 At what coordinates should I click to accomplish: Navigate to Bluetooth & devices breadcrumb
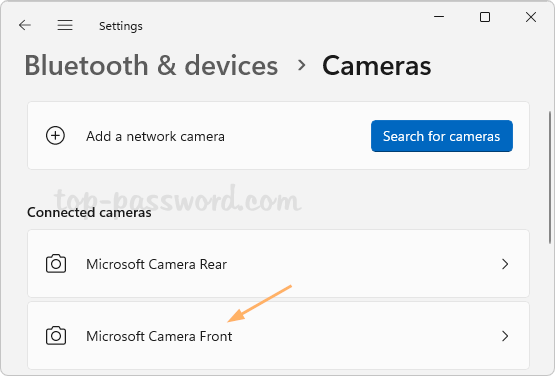pyautogui.click(x=151, y=65)
